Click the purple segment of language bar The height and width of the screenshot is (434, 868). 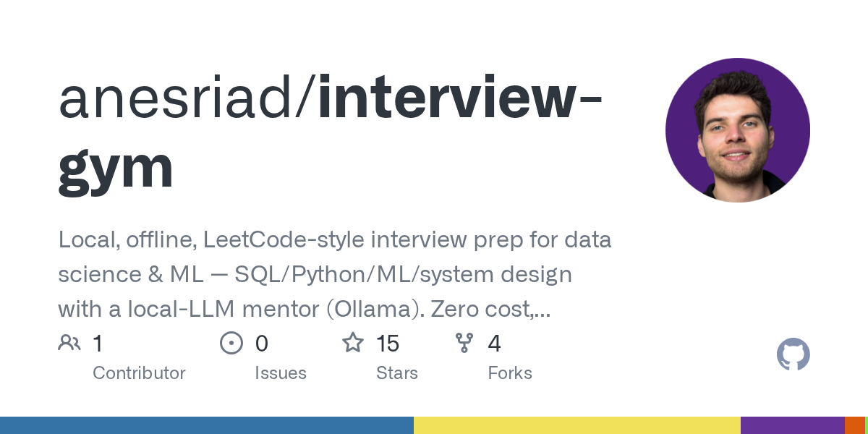pos(793,425)
